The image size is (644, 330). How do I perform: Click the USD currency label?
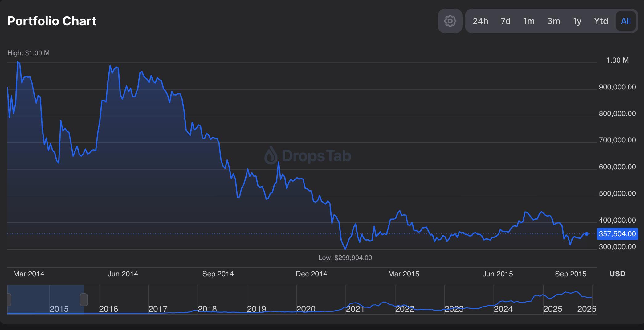coord(617,274)
